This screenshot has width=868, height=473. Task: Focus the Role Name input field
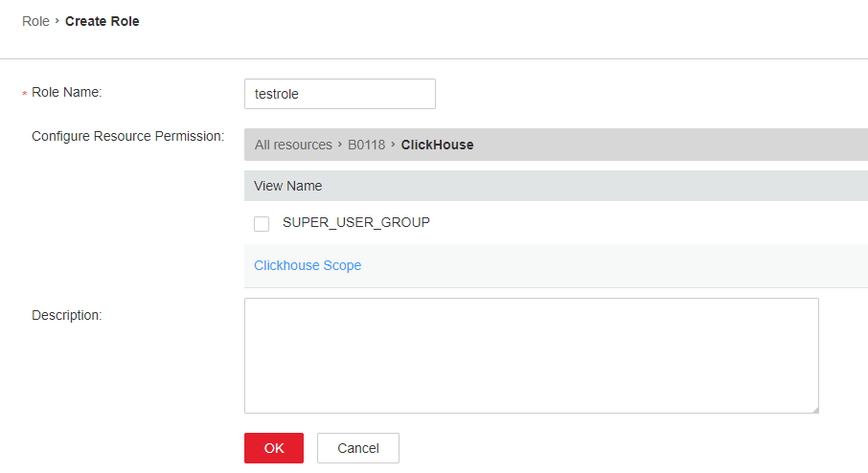coord(340,94)
